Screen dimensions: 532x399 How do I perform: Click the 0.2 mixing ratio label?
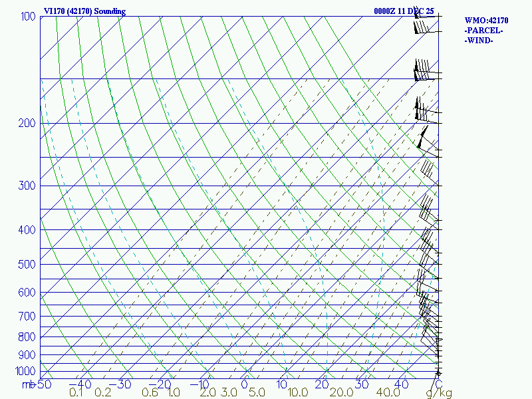click(x=103, y=392)
